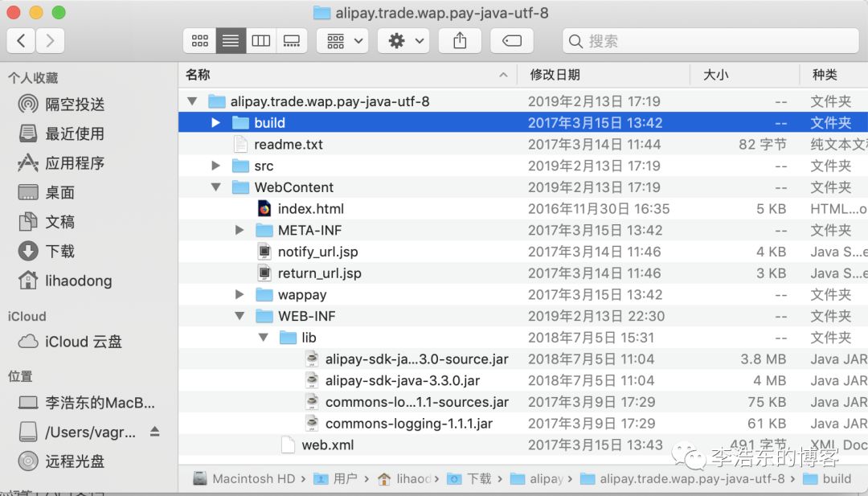
Task: Open 远程光盘 Remote Disc in sidebar
Action: point(61,461)
